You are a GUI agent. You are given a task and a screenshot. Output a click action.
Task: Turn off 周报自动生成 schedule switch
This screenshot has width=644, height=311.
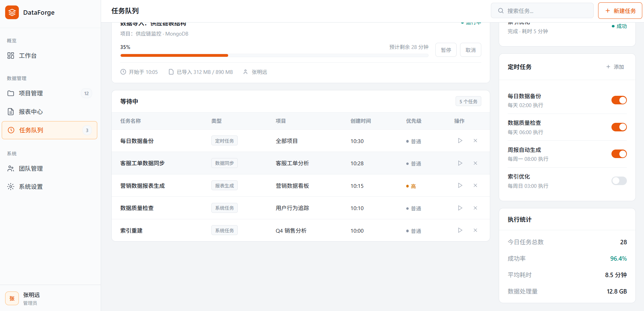click(619, 154)
